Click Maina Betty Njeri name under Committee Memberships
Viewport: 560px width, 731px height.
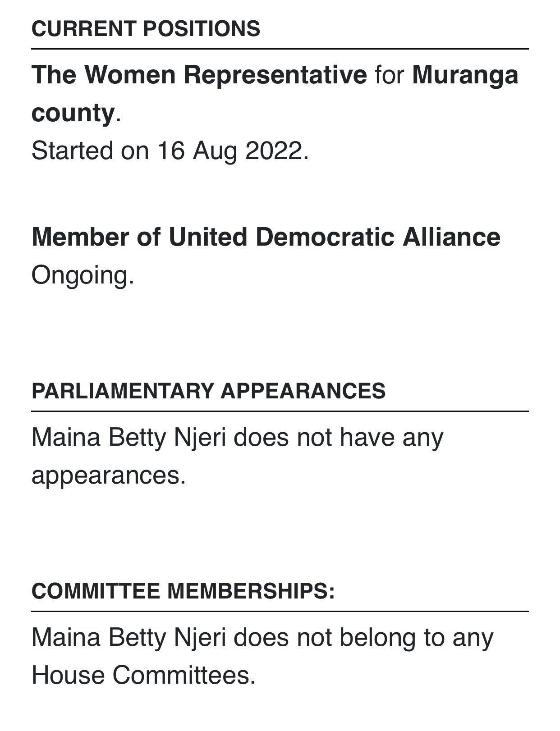[x=128, y=637]
